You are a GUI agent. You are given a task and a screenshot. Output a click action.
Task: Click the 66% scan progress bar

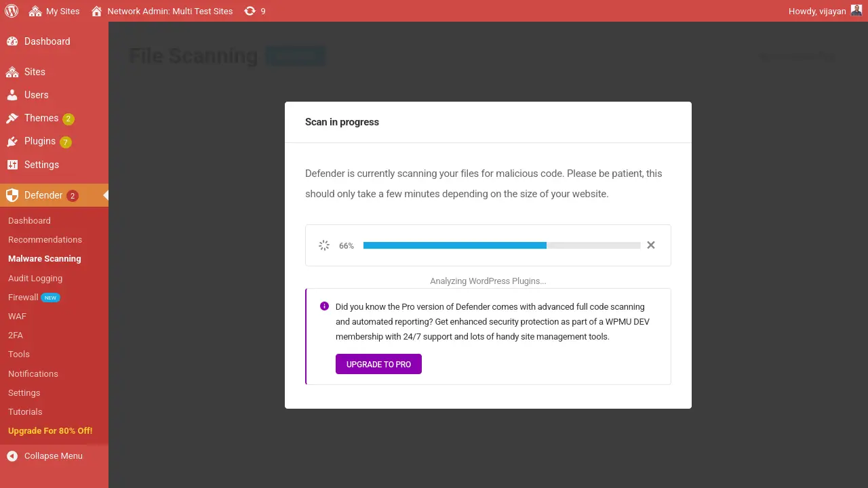[x=502, y=245]
